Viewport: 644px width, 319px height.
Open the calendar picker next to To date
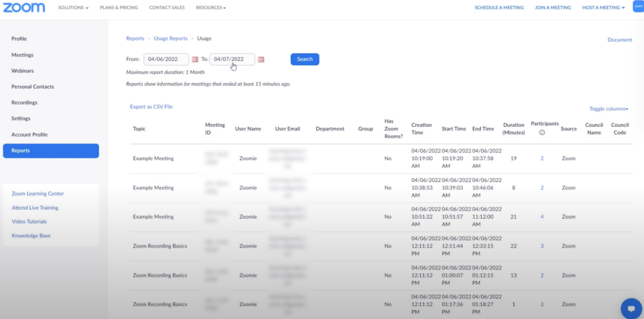tap(260, 60)
